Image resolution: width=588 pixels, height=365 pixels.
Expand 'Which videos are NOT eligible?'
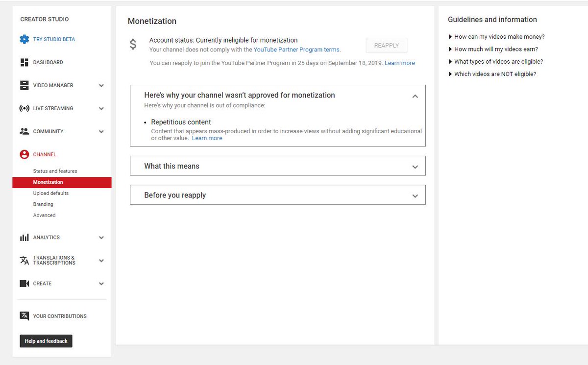492,74
